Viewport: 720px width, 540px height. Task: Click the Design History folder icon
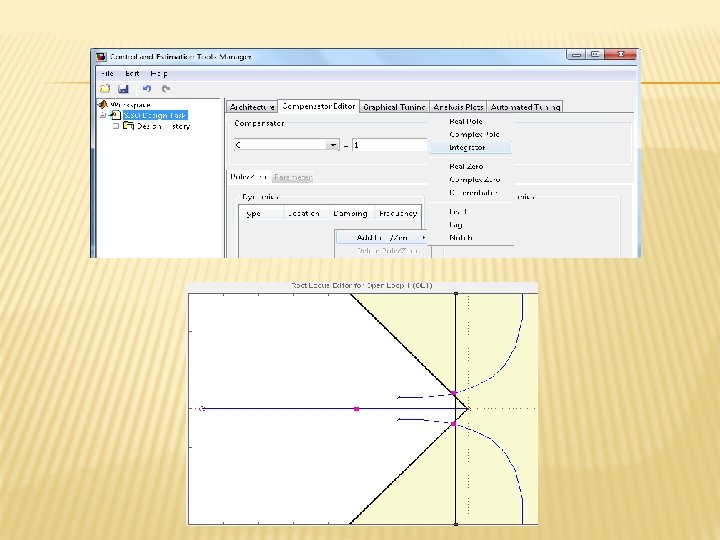click(129, 125)
